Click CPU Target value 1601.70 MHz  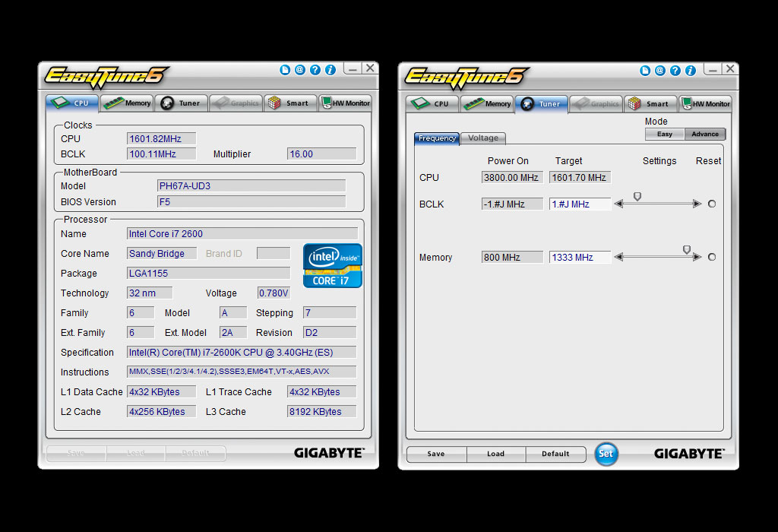pyautogui.click(x=580, y=178)
